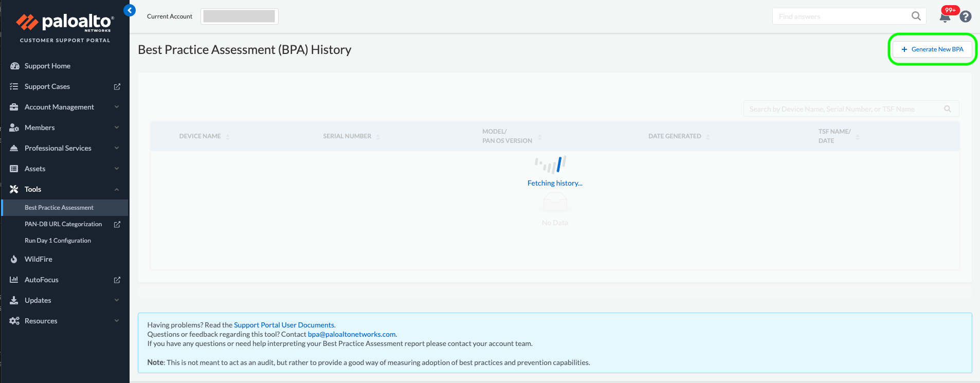This screenshot has width=980, height=383.
Task: Click the Search by Device Name field
Action: [x=851, y=109]
